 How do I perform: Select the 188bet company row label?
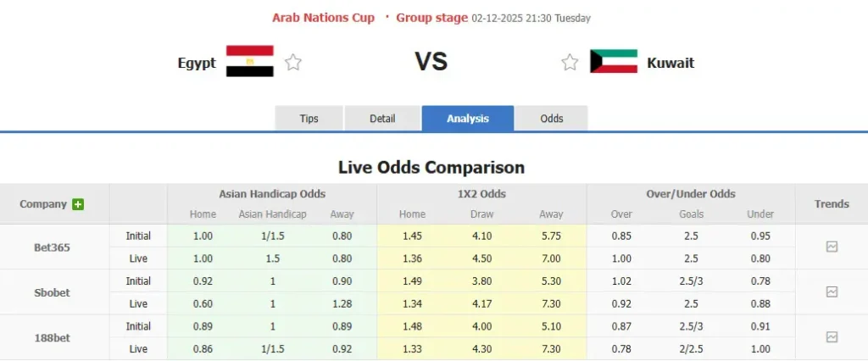tap(53, 337)
